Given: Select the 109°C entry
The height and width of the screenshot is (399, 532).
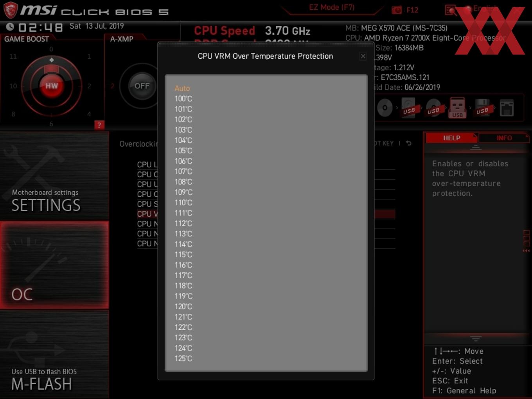Looking at the screenshot, I should (x=183, y=192).
